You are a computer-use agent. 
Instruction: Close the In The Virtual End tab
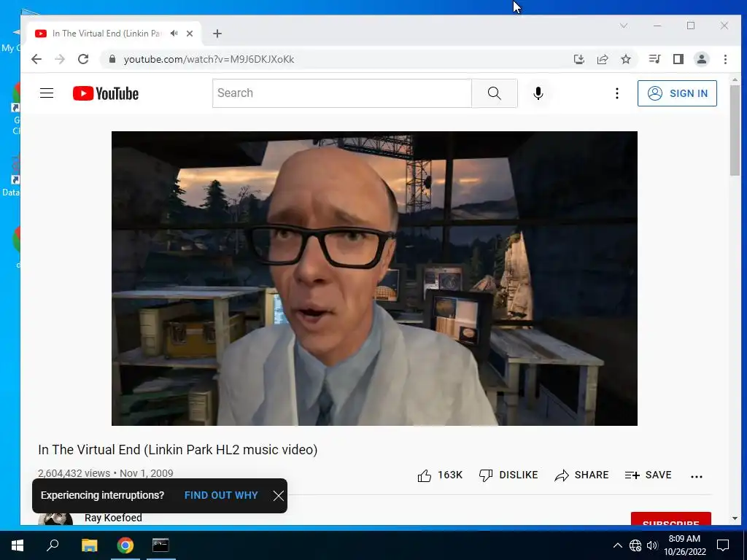point(190,34)
